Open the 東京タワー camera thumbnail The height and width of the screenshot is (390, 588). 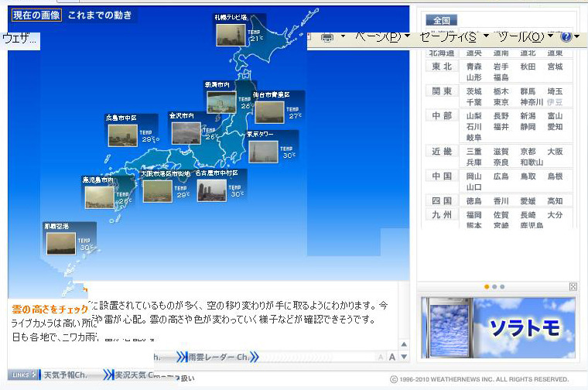pyautogui.click(x=263, y=152)
